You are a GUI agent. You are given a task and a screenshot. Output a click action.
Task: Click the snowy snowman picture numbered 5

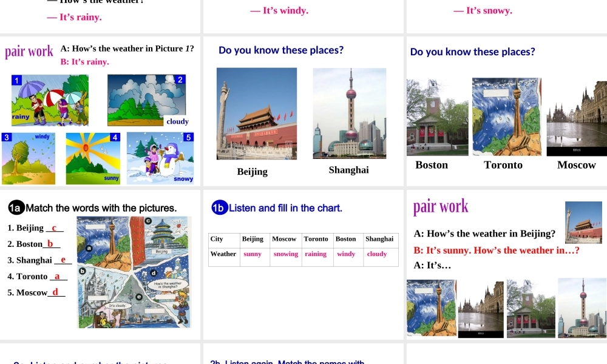point(160,158)
